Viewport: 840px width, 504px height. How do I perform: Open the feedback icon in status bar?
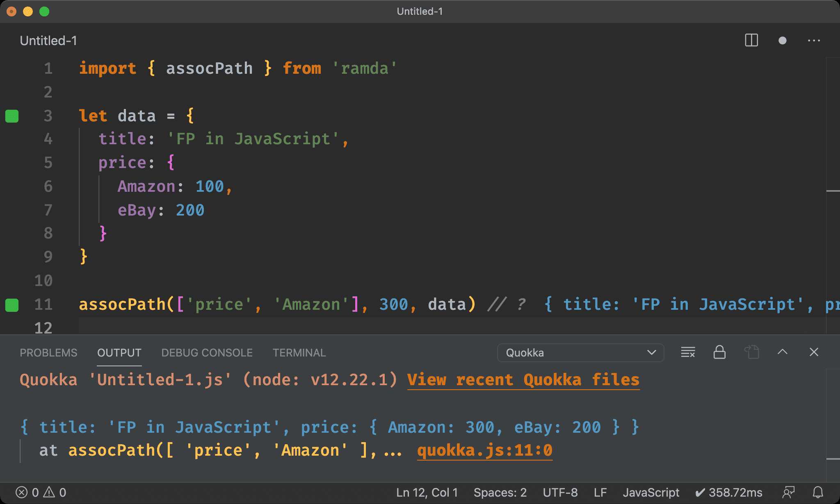click(x=788, y=492)
